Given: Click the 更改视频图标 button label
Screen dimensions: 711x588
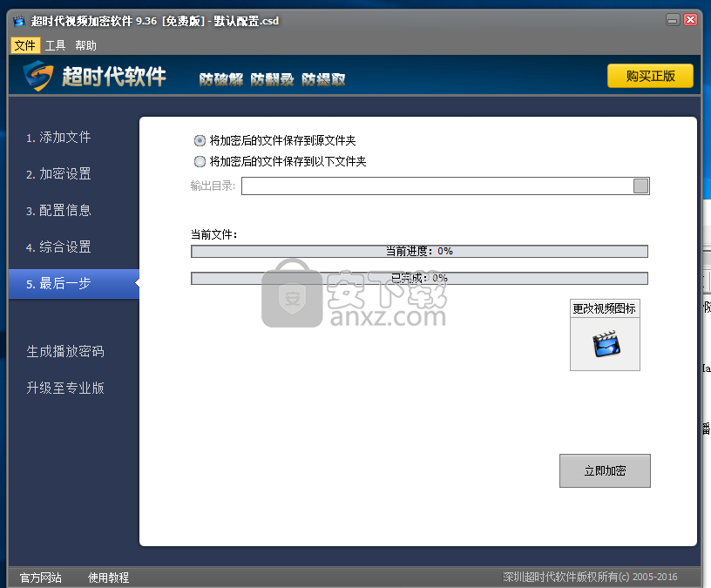Looking at the screenshot, I should point(605,308).
